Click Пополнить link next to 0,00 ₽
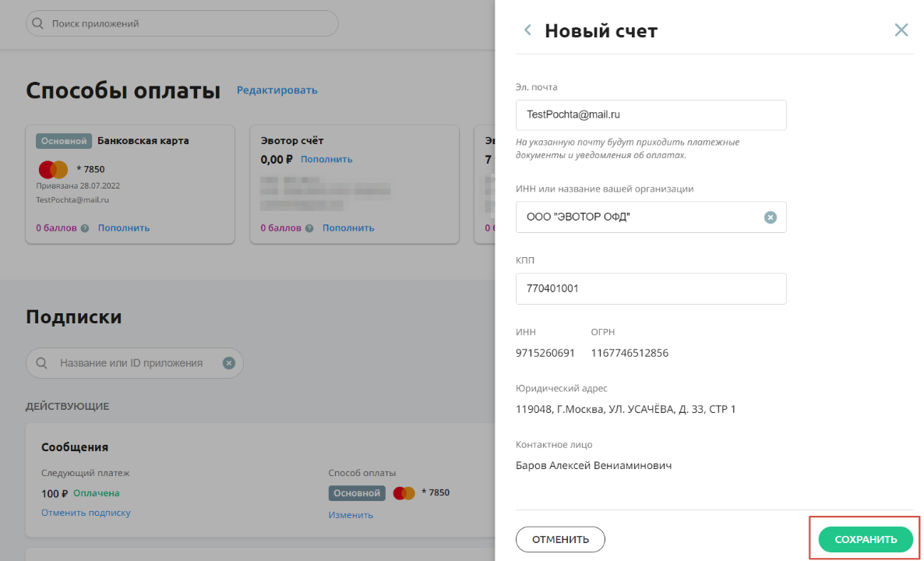The image size is (924, 561). [x=326, y=159]
